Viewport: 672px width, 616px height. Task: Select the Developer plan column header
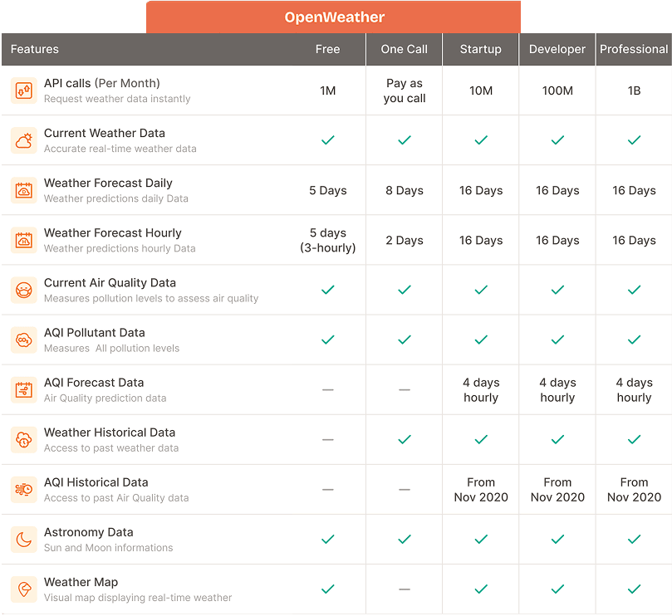(x=557, y=49)
